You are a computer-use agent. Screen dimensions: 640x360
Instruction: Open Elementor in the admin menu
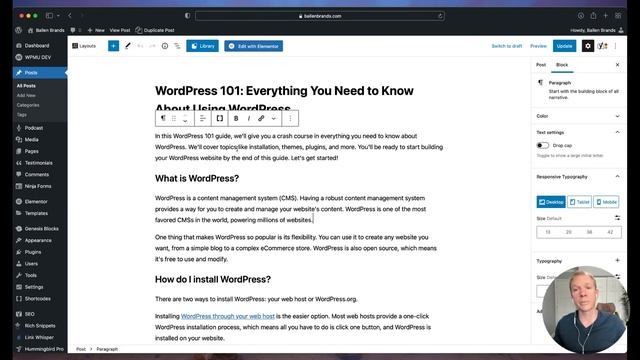pyautogui.click(x=36, y=202)
